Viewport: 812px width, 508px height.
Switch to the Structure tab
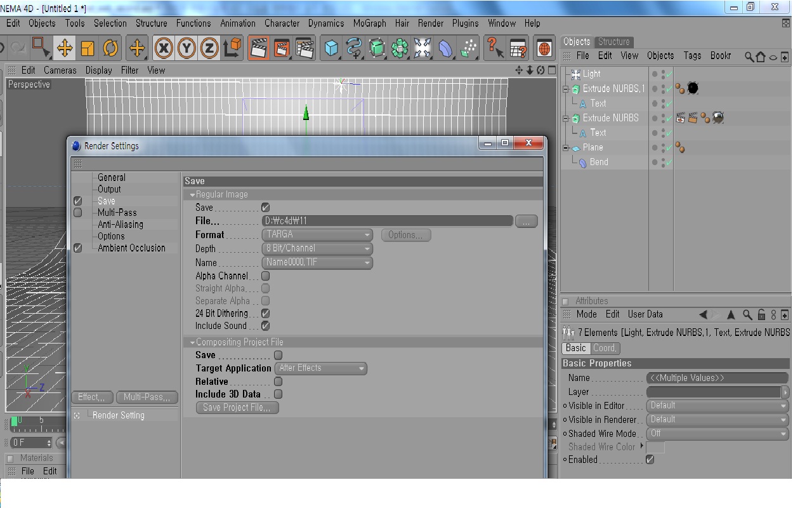614,42
